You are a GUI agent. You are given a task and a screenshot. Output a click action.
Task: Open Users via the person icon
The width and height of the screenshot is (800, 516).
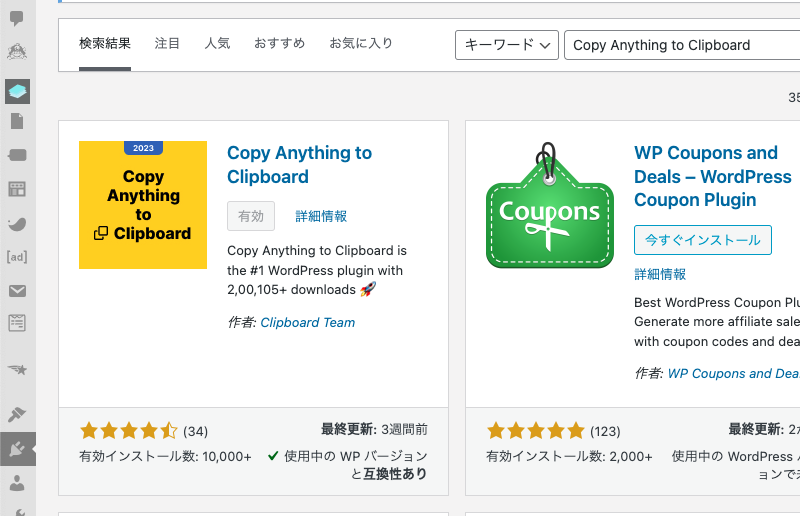coord(17,483)
